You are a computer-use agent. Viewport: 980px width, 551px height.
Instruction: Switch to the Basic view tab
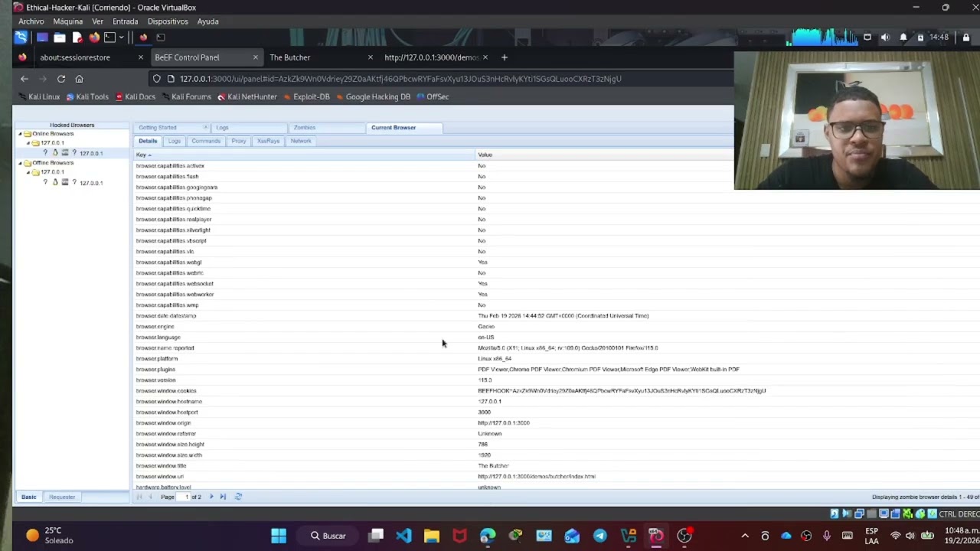point(28,497)
